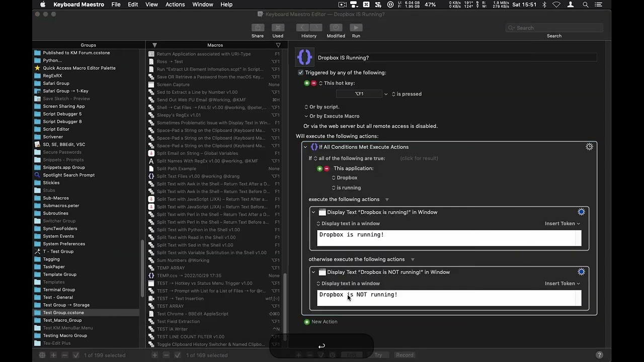
Task: Open Wi-Fi menu bar icon
Action: pyautogui.click(x=556, y=5)
